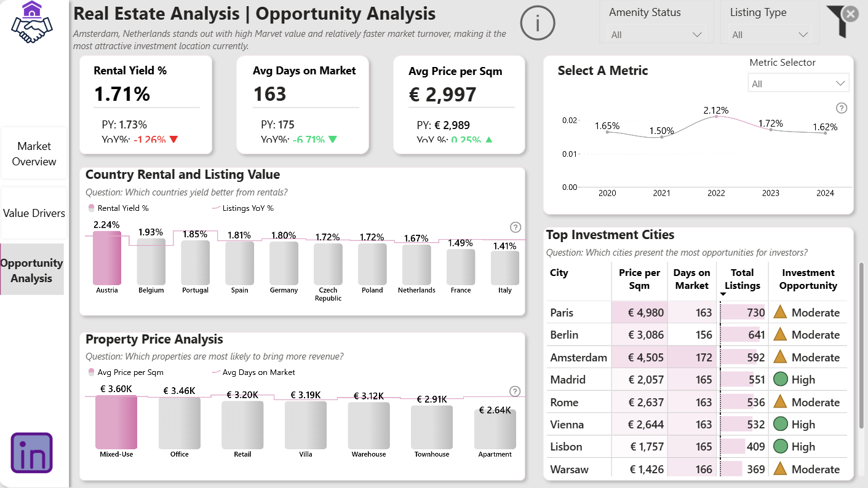Go to the Value Drivers page
Image resolution: width=868 pixels, height=488 pixels.
tap(34, 213)
